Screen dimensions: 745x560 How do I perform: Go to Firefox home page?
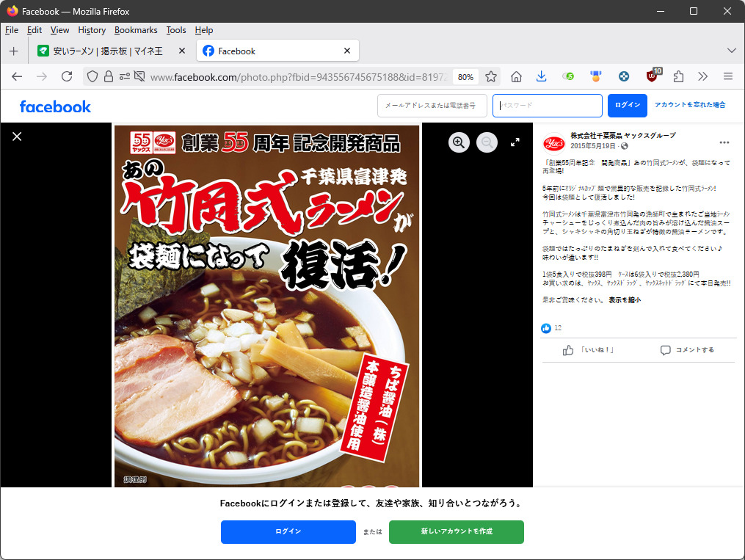tap(516, 76)
